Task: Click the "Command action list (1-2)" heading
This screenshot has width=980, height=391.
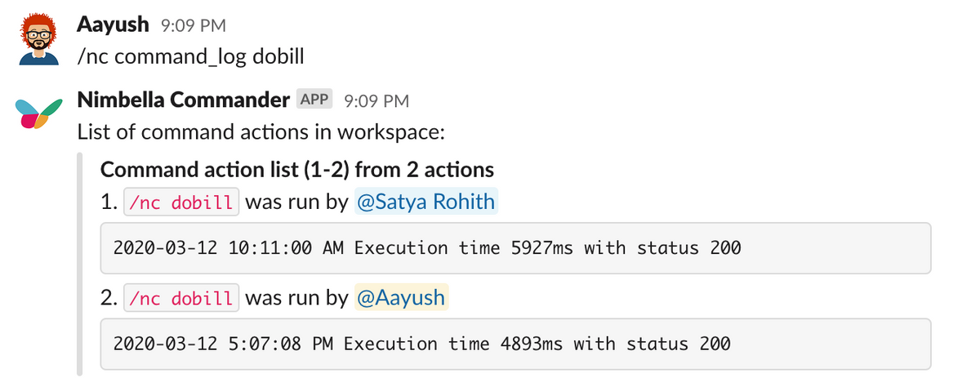Action: (x=296, y=170)
